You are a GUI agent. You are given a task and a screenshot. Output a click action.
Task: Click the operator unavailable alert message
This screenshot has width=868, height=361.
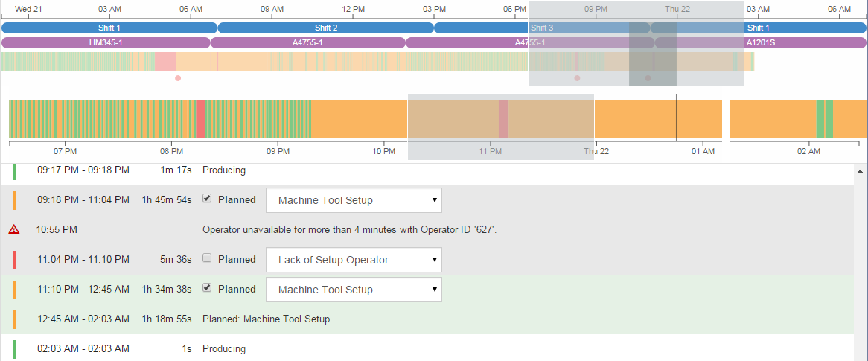coord(349,230)
